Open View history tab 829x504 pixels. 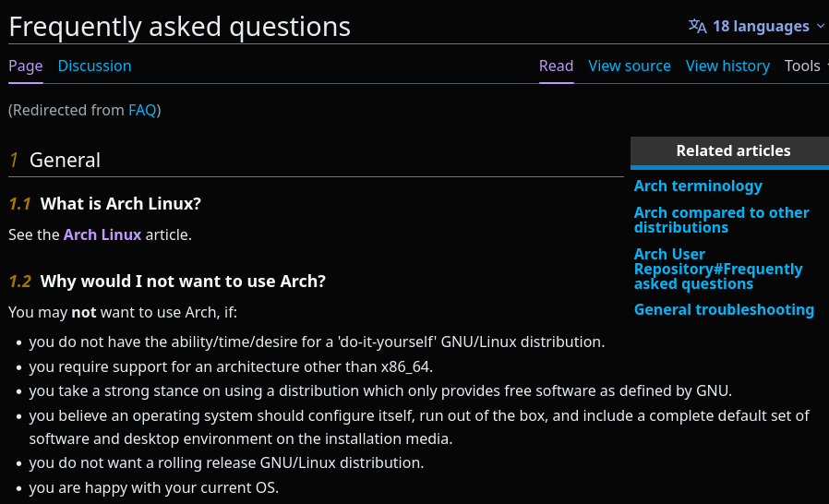(x=727, y=66)
